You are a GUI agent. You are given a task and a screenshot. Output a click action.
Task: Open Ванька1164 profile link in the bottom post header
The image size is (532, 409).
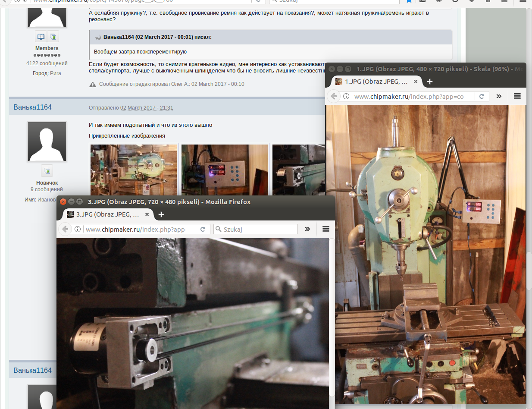click(32, 370)
